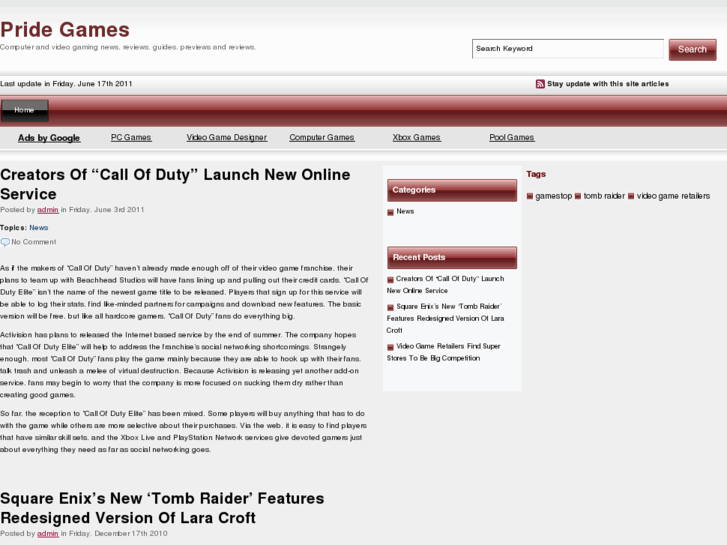Click the Search button

pos(692,50)
